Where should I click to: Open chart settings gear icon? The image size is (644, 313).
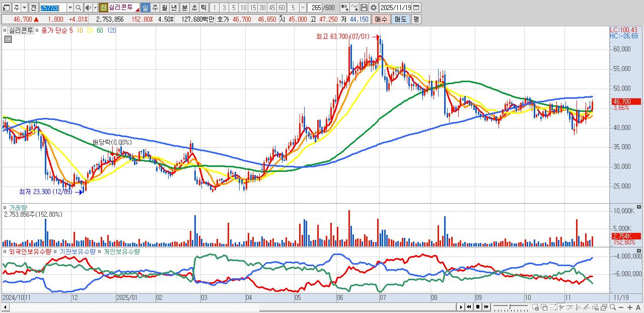point(374,8)
